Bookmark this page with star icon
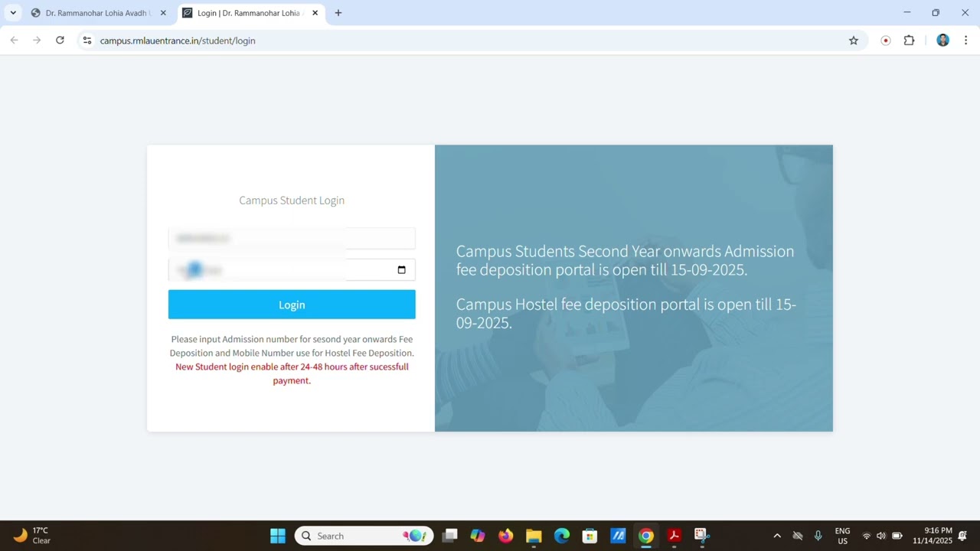Screen dimensions: 980x551 pyautogui.click(x=854, y=41)
